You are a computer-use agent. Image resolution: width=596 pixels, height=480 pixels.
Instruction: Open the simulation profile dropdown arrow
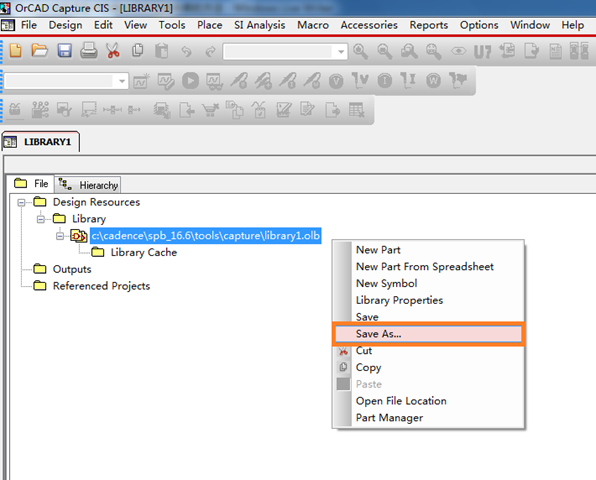[x=122, y=81]
